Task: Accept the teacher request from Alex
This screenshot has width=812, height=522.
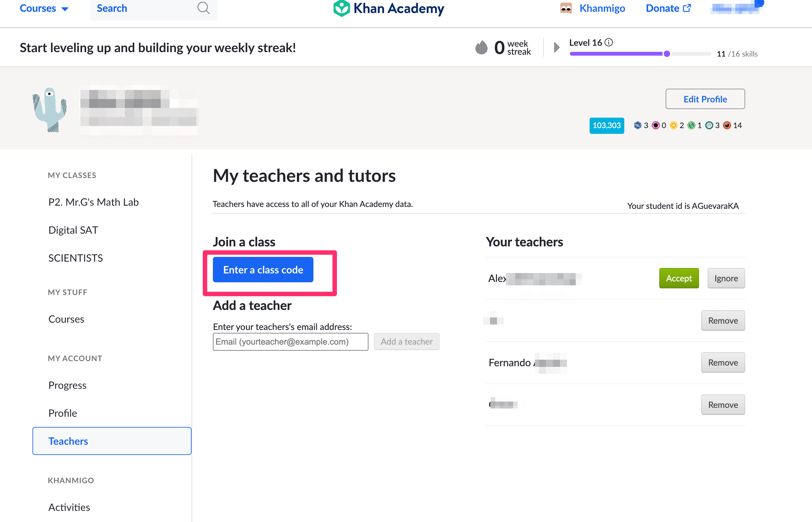Action: (x=679, y=278)
